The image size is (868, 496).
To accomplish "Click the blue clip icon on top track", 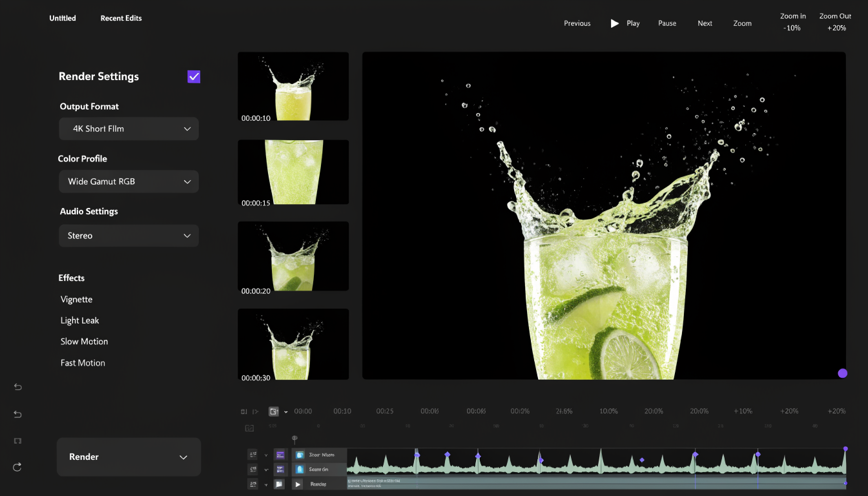I will pyautogui.click(x=300, y=455).
